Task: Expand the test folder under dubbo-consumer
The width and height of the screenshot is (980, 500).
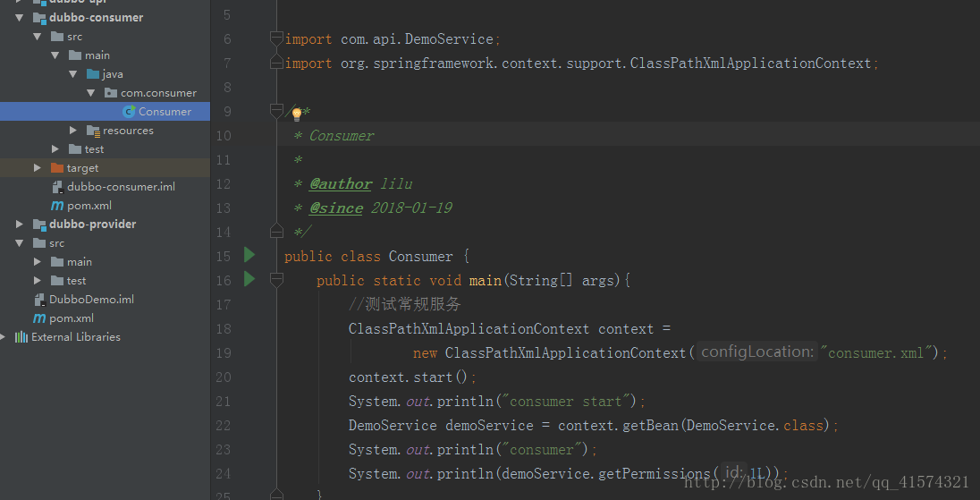Action: [x=55, y=148]
